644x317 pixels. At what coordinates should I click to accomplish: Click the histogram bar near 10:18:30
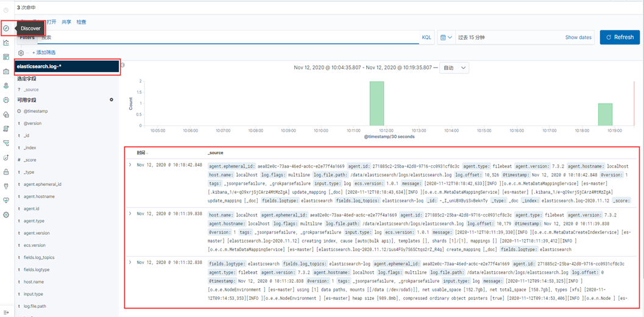(605, 114)
